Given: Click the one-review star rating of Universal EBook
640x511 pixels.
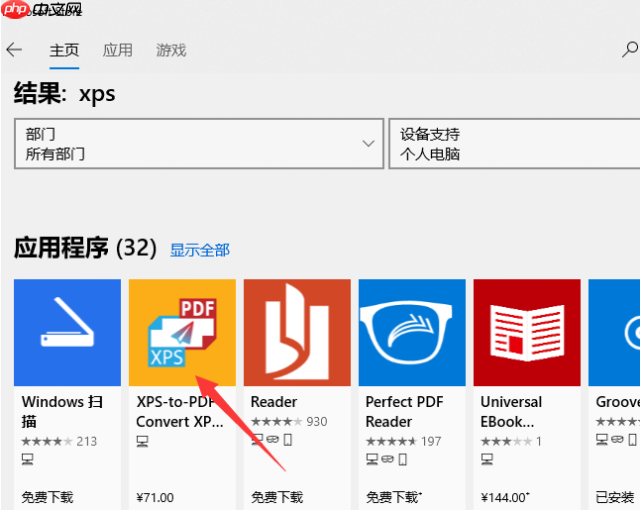Looking at the screenshot, I should 511,441.
